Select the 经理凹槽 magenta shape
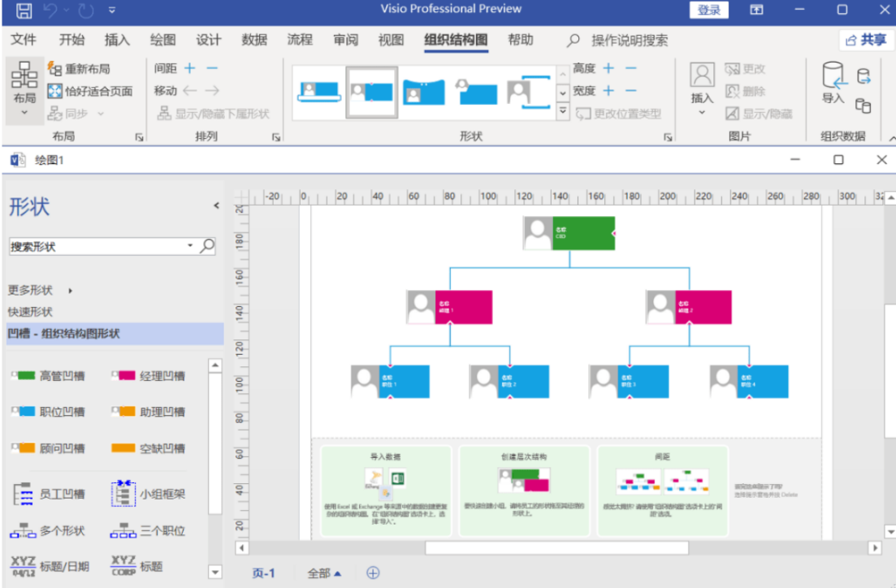Image resolution: width=896 pixels, height=588 pixels. pyautogui.click(x=148, y=375)
